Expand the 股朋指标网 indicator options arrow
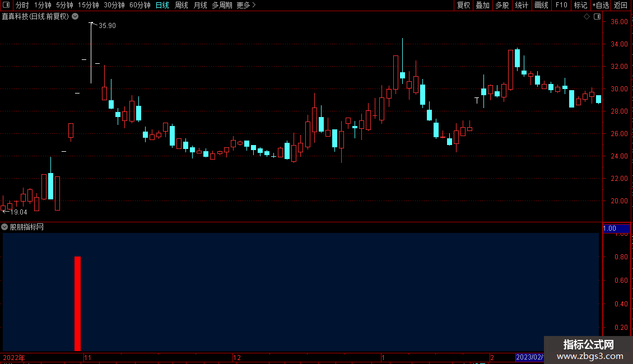This screenshot has height=364, width=633. pyautogui.click(x=4, y=227)
